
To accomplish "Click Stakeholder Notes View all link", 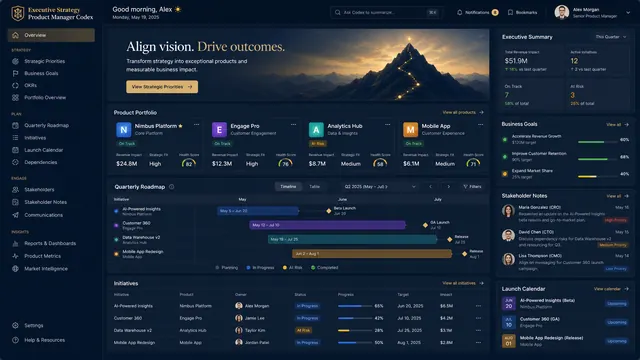I will tap(617, 196).
